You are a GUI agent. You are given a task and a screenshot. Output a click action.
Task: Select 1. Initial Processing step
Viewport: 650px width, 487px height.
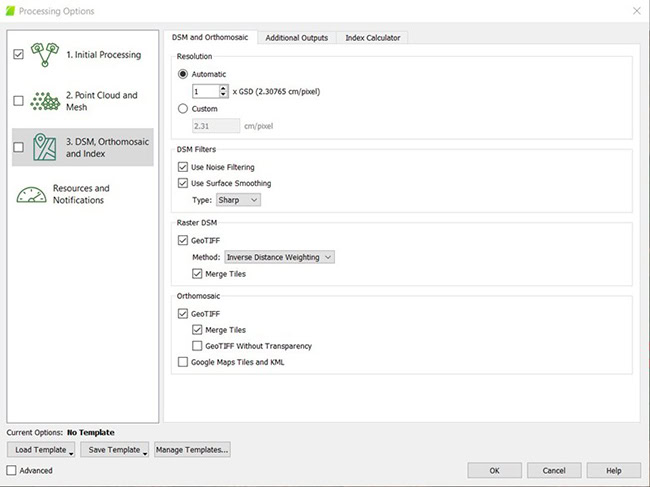83,55
